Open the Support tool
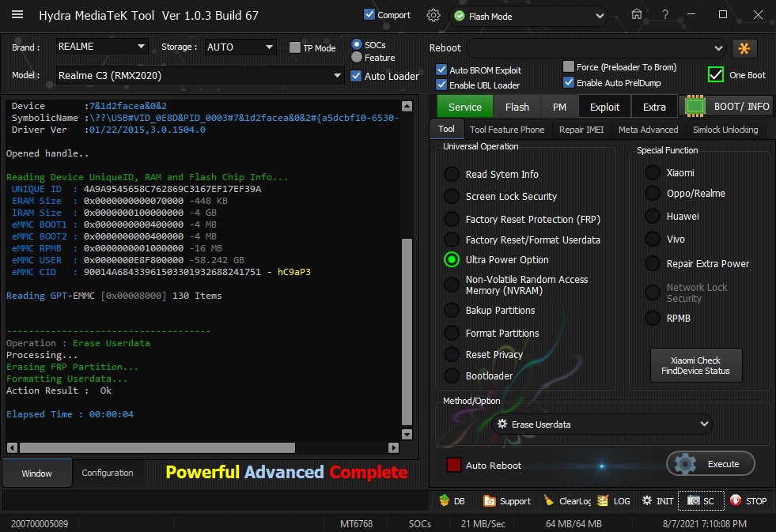776x532 pixels. click(507, 501)
